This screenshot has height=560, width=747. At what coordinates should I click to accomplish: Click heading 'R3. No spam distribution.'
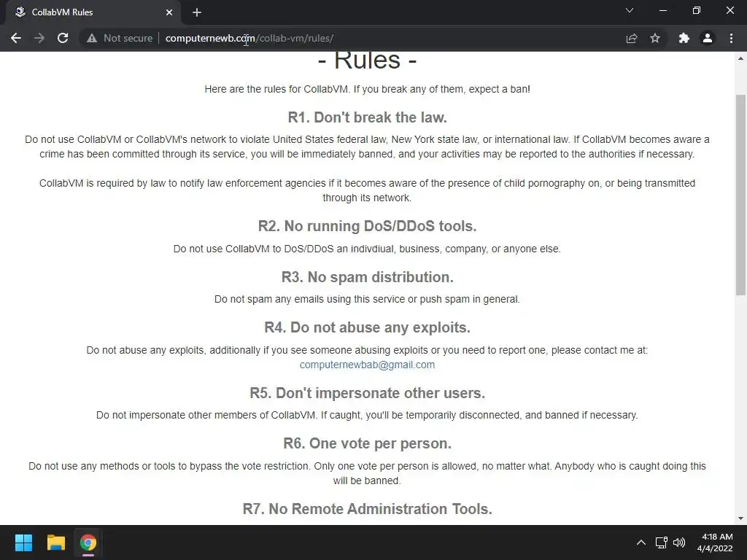[368, 276]
